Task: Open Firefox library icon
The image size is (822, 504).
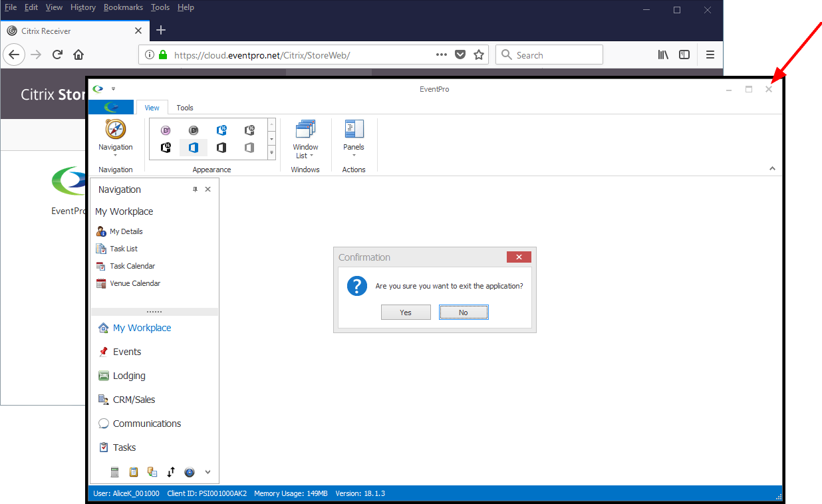Action: click(x=663, y=55)
